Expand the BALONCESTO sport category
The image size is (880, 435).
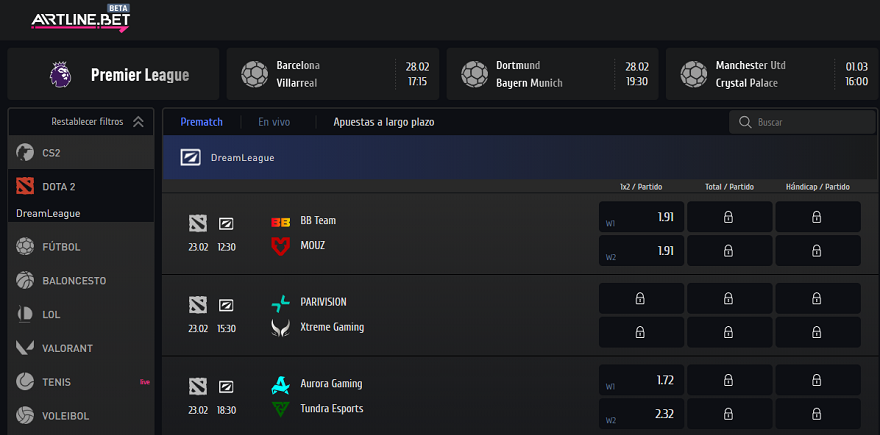[73, 281]
